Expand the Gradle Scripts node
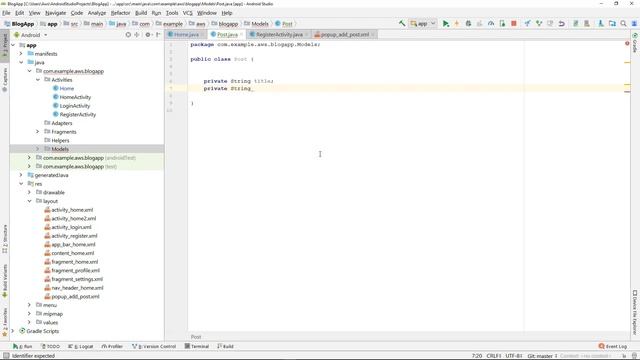640x360 pixels. (13, 331)
